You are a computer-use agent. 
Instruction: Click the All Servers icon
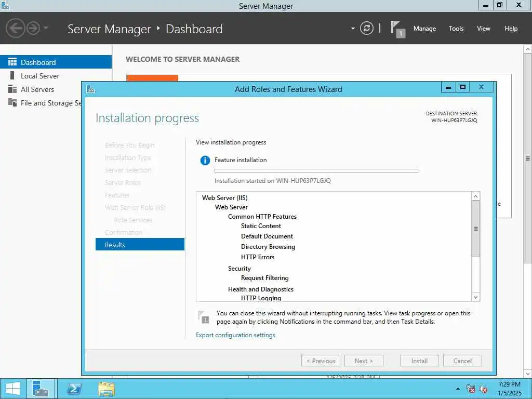coord(12,89)
